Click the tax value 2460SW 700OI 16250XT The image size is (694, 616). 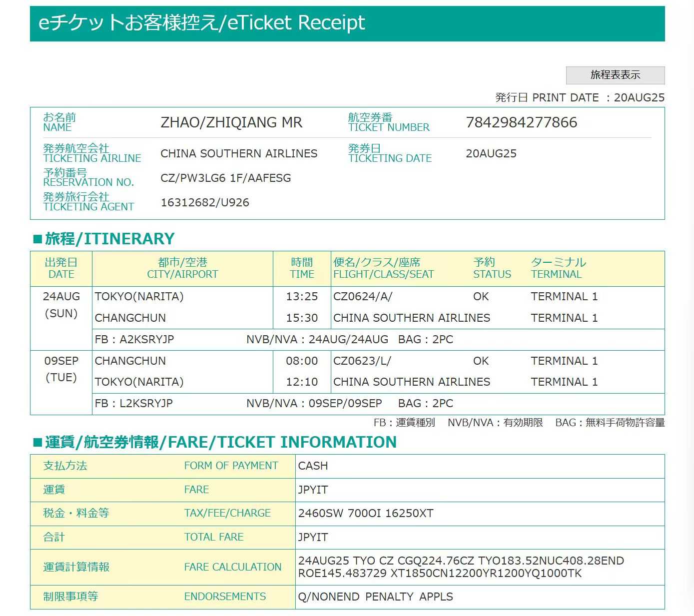tap(365, 513)
